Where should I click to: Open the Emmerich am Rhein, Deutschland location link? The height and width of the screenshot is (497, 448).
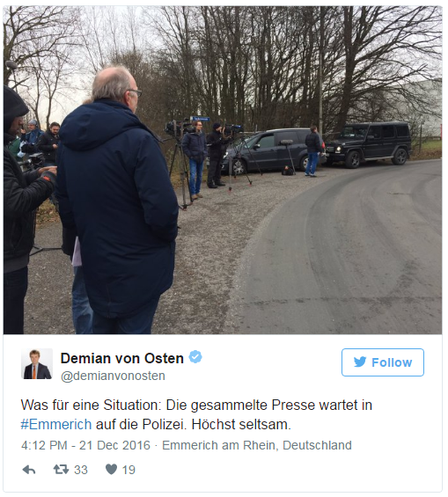pos(257,445)
